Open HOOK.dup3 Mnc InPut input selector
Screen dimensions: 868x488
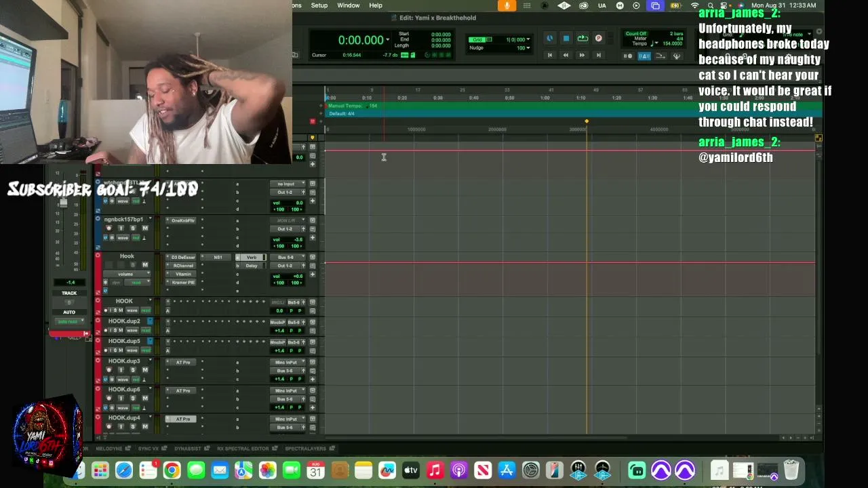click(x=288, y=362)
